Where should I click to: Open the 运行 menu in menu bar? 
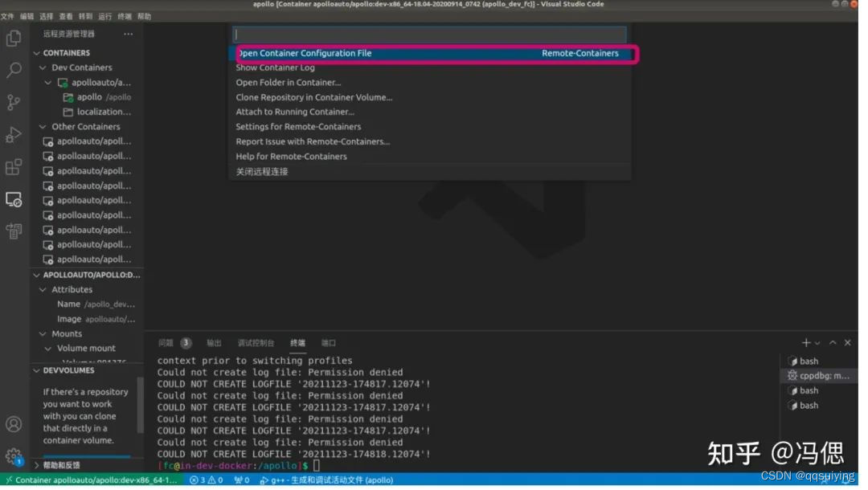[104, 15]
